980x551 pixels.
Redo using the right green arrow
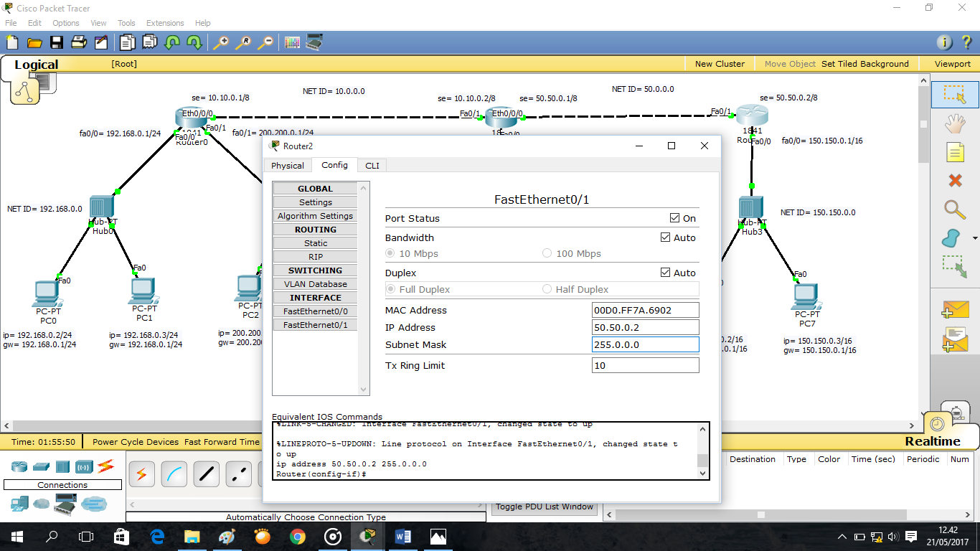tap(194, 42)
